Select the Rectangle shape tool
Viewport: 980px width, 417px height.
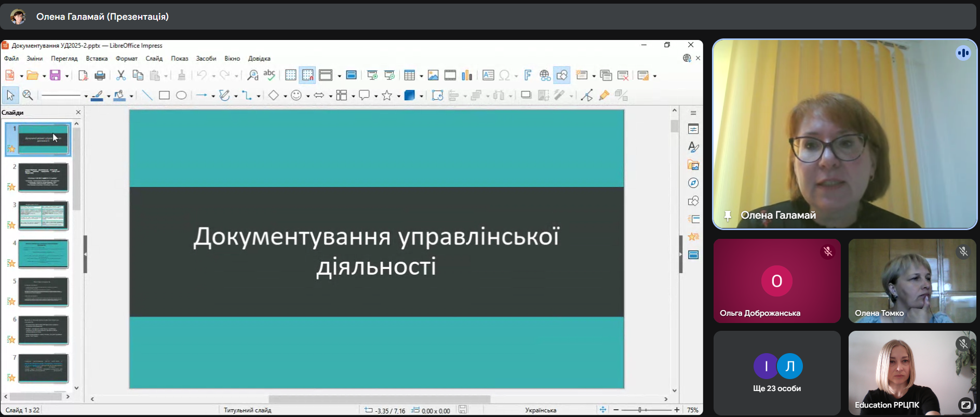[164, 96]
